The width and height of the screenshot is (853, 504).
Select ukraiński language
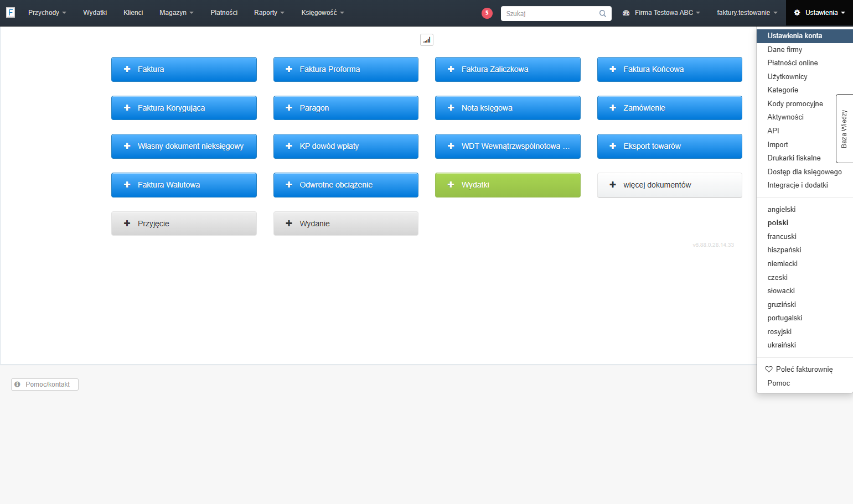pos(805,345)
